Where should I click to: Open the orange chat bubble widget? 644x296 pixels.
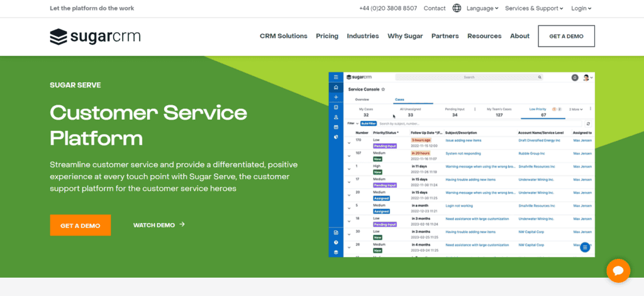618,271
